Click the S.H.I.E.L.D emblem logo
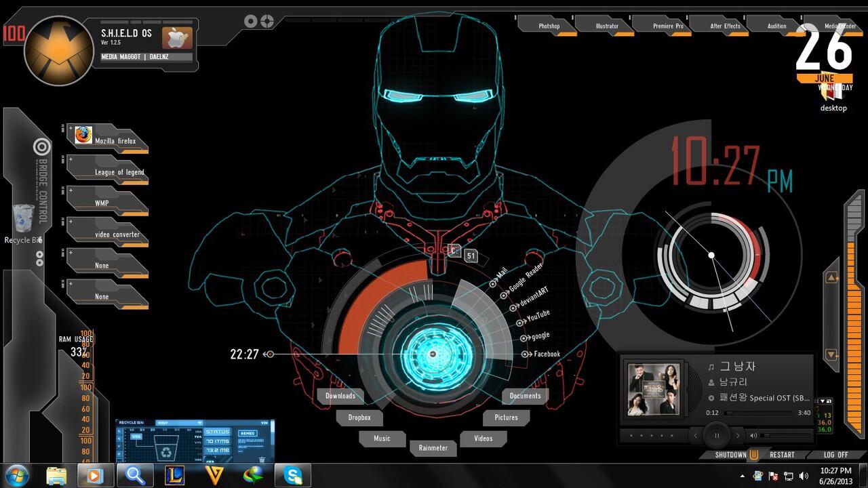This screenshot has width=868, height=488. click(x=58, y=51)
